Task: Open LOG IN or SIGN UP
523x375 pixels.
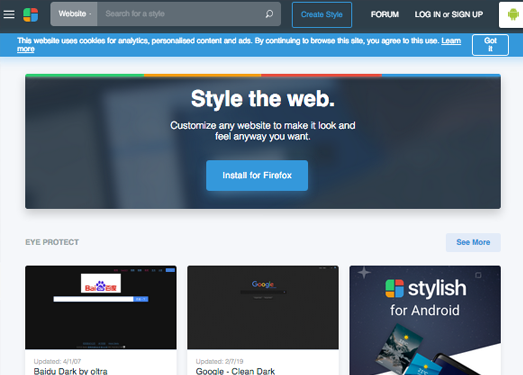Action: click(449, 14)
